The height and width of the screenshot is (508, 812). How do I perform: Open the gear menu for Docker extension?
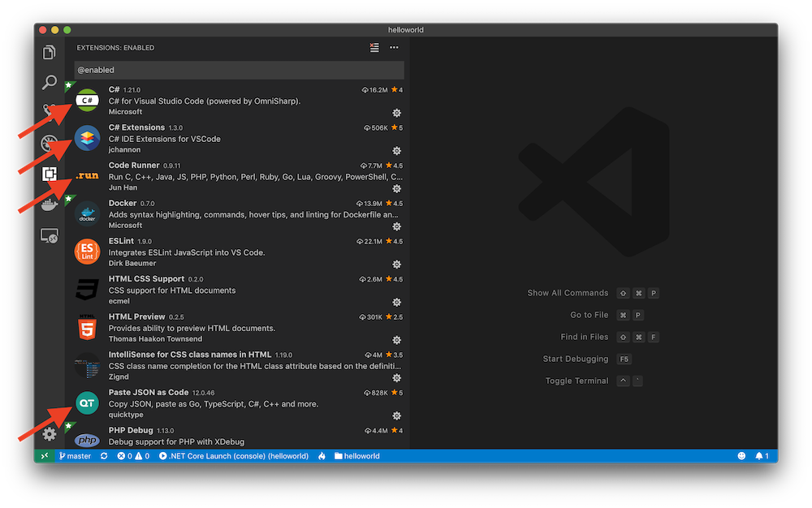click(397, 226)
